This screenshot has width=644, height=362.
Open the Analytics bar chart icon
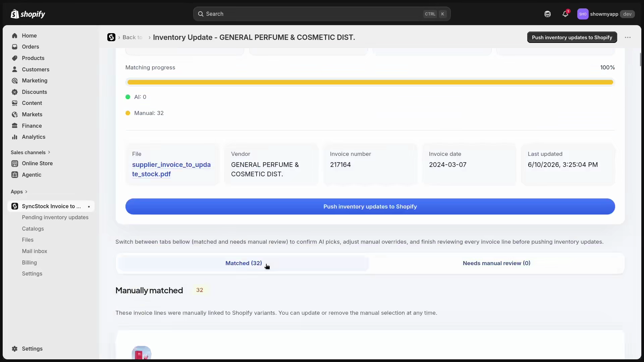tap(14, 137)
